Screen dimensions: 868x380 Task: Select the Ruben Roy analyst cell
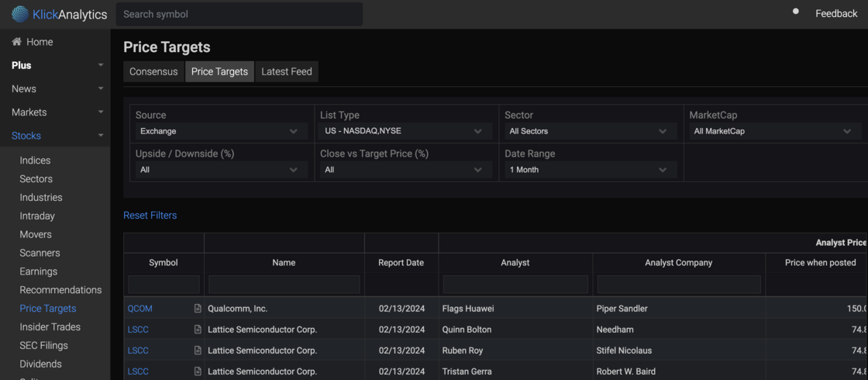tap(515, 351)
